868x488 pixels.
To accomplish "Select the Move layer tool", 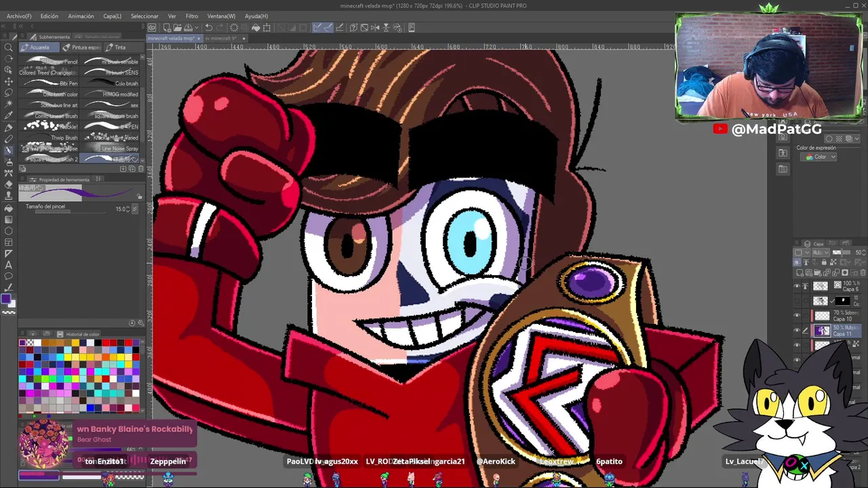I will [9, 81].
